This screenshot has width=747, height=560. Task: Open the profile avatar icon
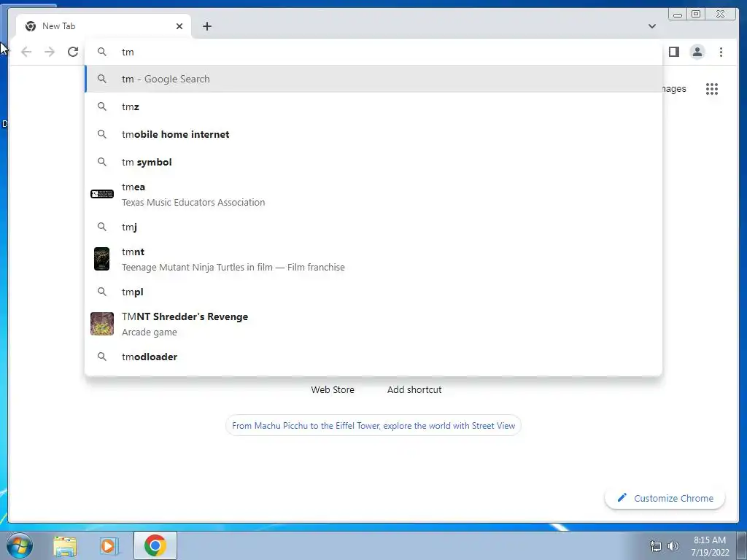tap(697, 52)
